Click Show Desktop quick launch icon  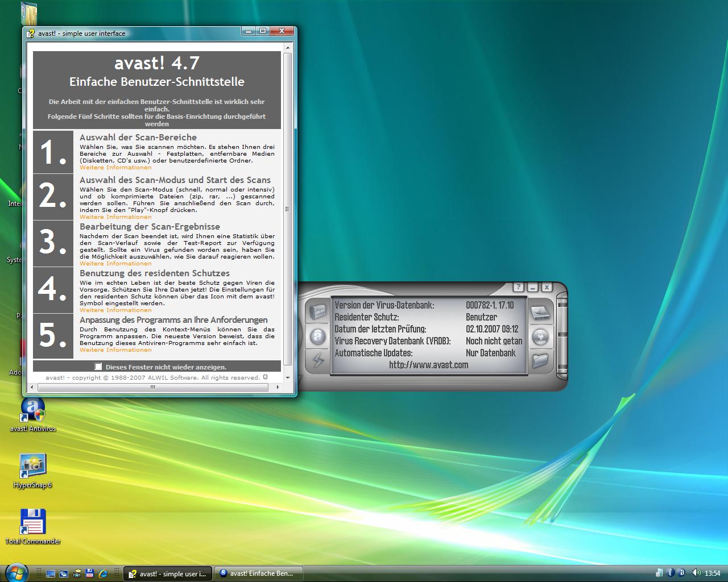tap(51, 573)
